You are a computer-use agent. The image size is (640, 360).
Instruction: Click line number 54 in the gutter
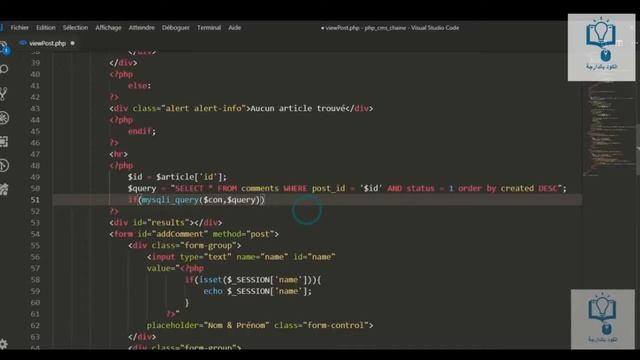(x=35, y=234)
